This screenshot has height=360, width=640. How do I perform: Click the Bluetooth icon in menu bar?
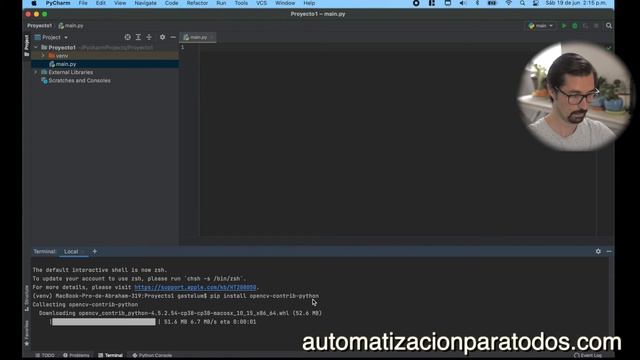point(477,3)
